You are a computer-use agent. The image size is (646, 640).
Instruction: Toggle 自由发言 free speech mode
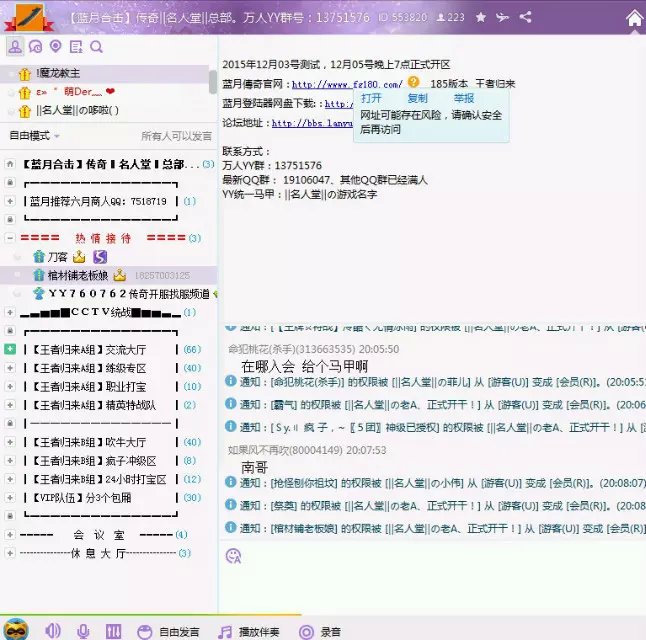(x=168, y=631)
